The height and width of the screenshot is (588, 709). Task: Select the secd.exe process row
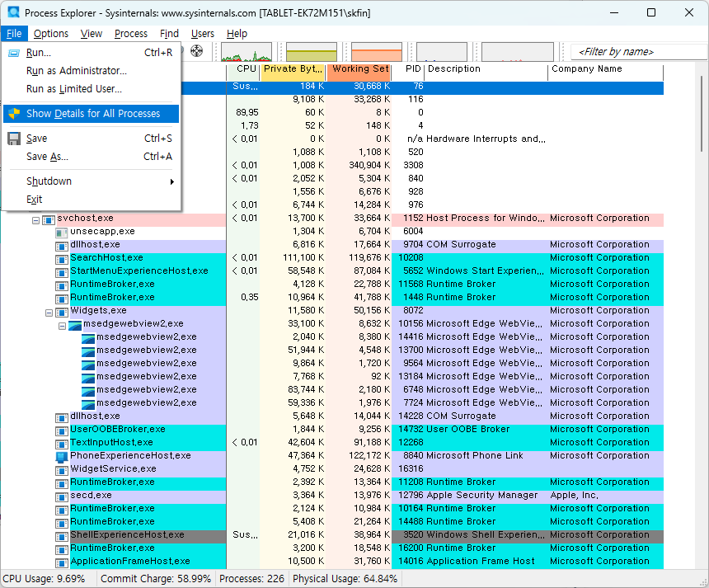[332, 496]
